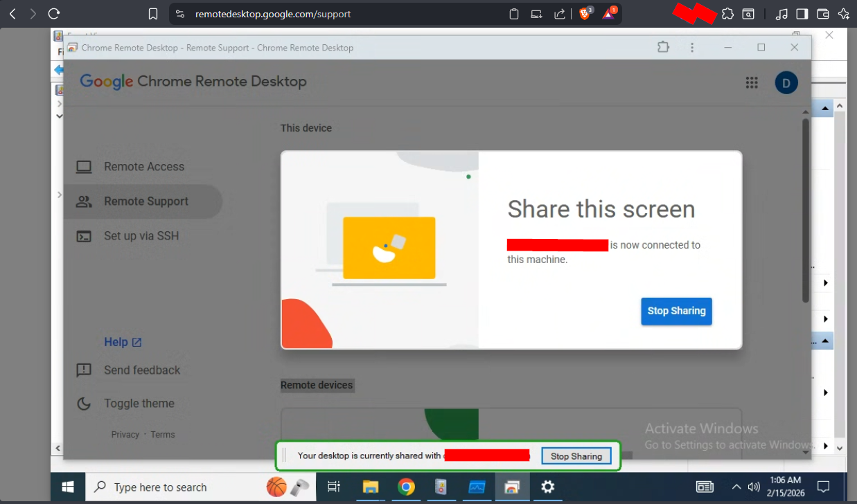Click Send feedback in the sidebar
Viewport: 857px width, 504px height.
(127, 370)
